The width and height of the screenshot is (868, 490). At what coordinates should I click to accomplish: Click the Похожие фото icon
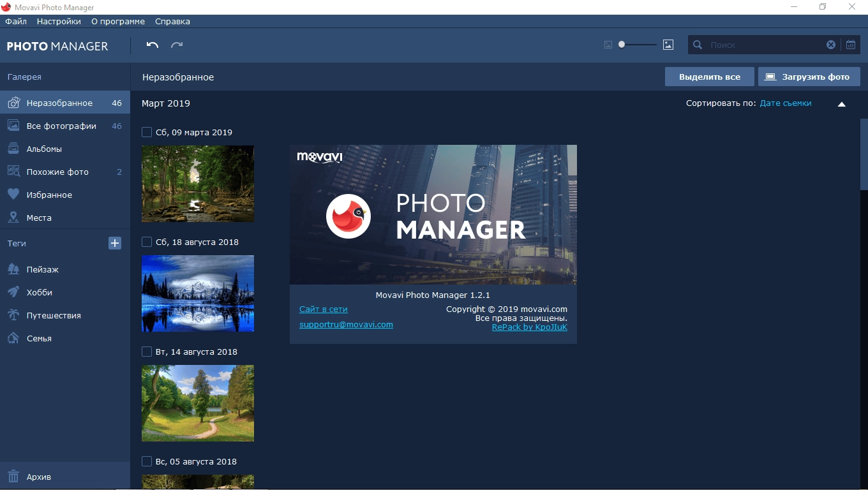[x=13, y=172]
